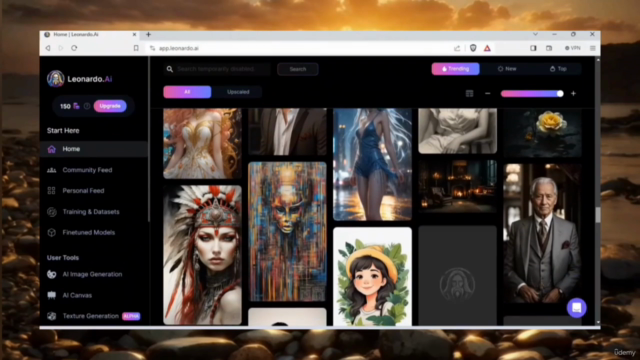This screenshot has width=640, height=360.
Task: Click the AI Image Generation icon
Action: (51, 274)
